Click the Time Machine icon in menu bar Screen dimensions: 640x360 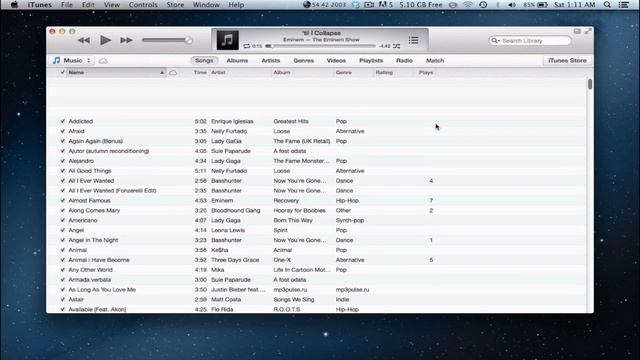(483, 5)
